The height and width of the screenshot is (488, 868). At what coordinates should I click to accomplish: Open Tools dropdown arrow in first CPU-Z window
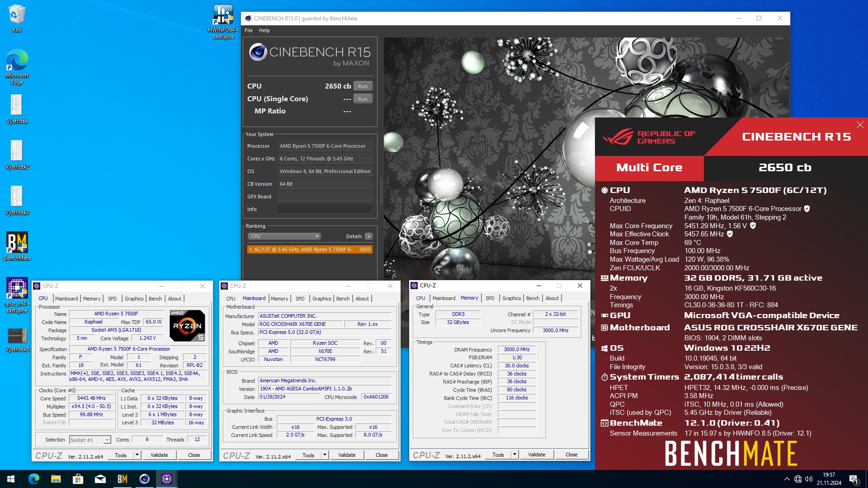pyautogui.click(x=137, y=455)
